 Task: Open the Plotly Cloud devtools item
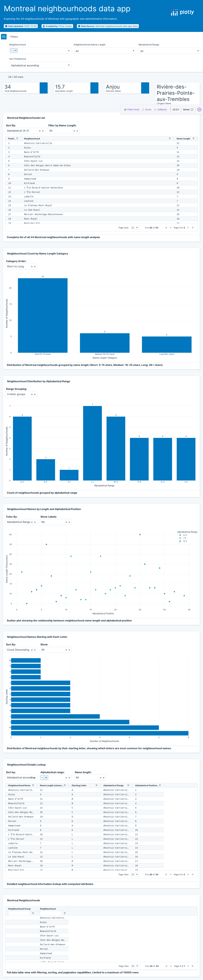(x=131, y=110)
